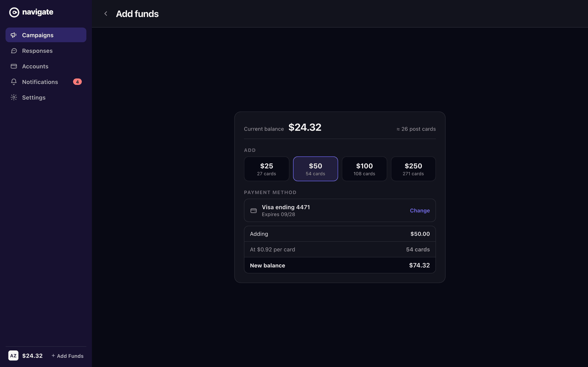
Task: Click the notifications badge showing 4
Action: 77,82
